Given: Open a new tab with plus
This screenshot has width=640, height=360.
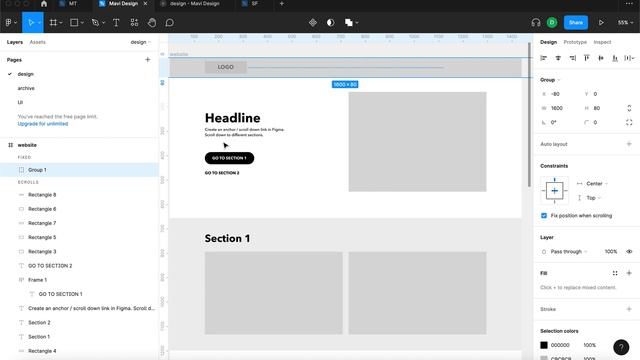Looking at the screenshot, I should pos(282,4).
